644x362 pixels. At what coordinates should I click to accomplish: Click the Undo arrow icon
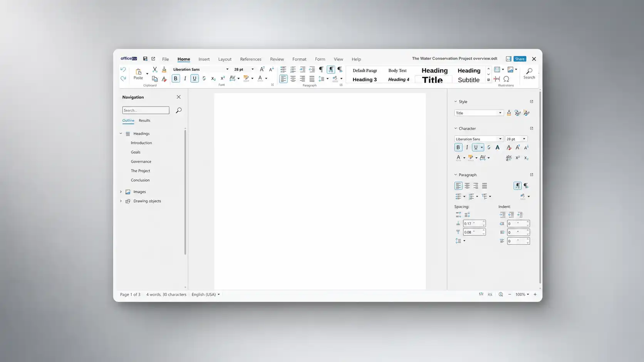coord(123,70)
